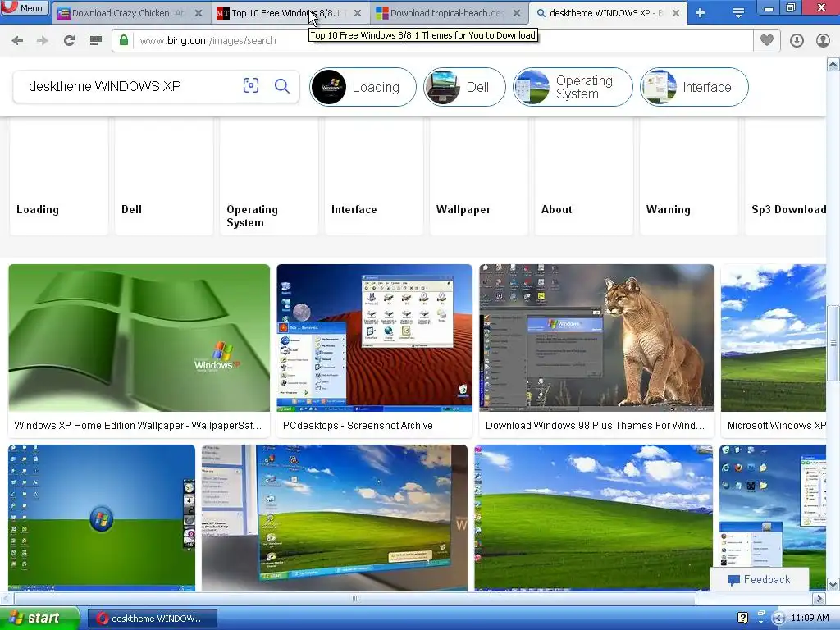
Task: Click horizontal scrollbar right arrow
Action: pos(819,598)
